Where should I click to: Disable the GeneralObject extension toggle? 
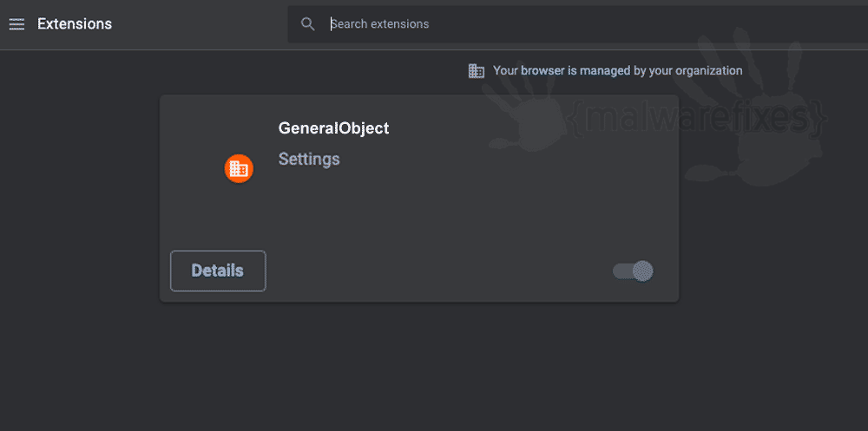[x=633, y=271]
